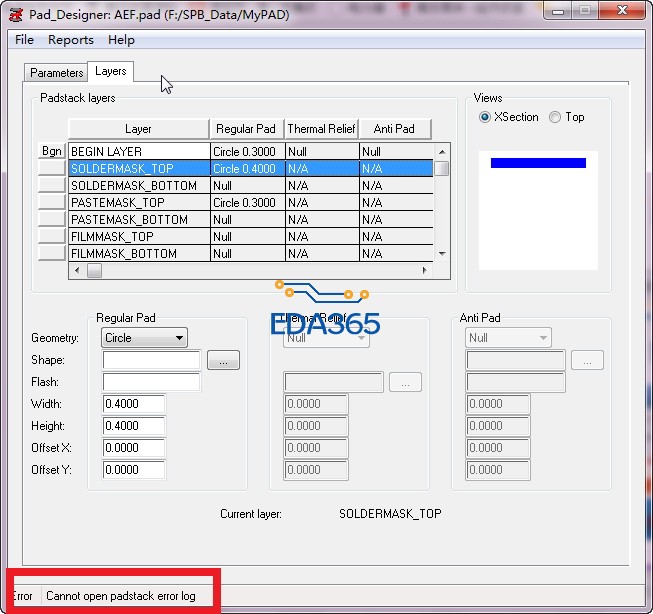This screenshot has width=653, height=614.
Task: Open the Regular Pad Geometry dropdown
Action: [144, 338]
